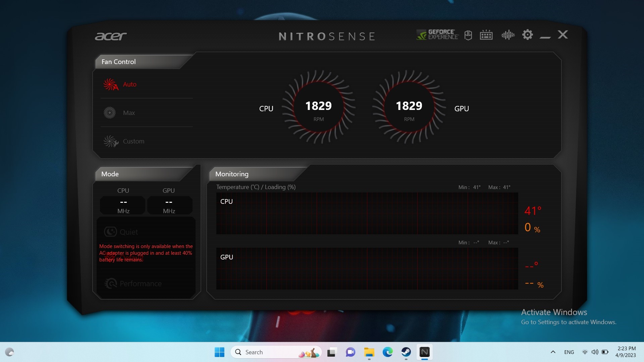The image size is (644, 362).
Task: Click the CPU MHz readout in Mode panel
Action: click(123, 205)
